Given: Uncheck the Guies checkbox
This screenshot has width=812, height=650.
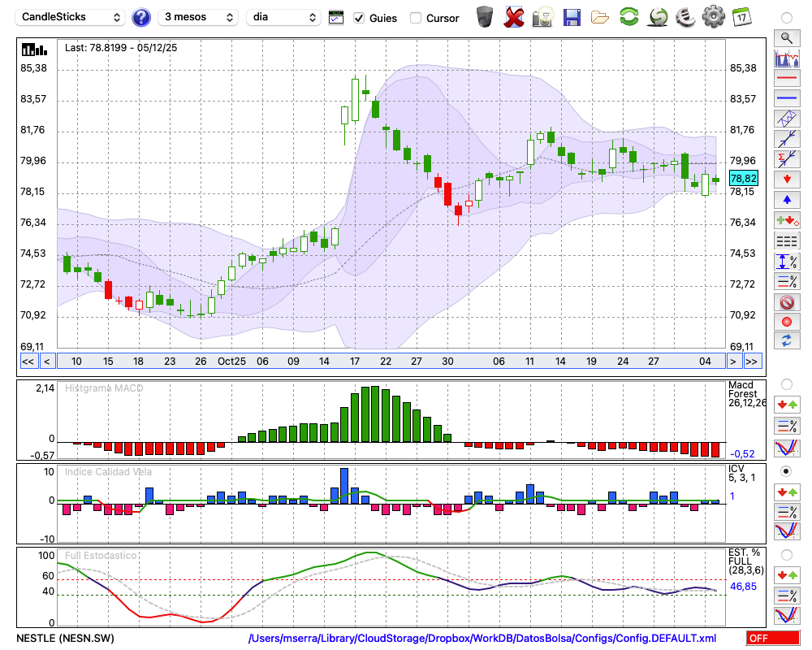Looking at the screenshot, I should click(x=360, y=18).
